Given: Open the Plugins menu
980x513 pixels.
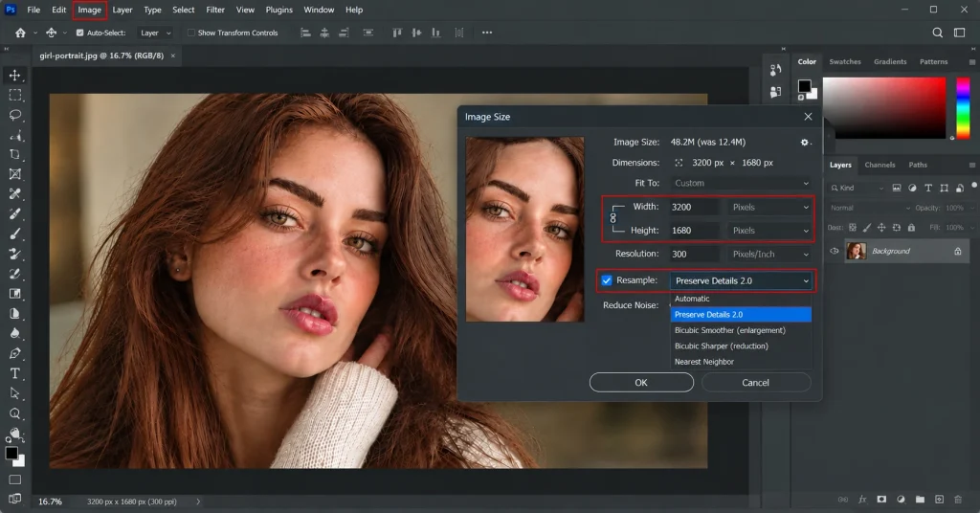Looking at the screenshot, I should point(278,10).
